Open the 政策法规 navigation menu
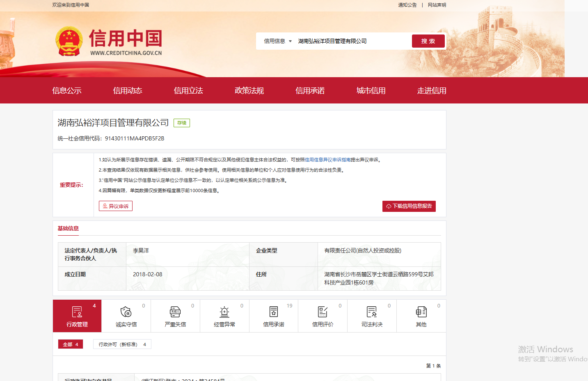The image size is (588, 381). click(x=249, y=90)
